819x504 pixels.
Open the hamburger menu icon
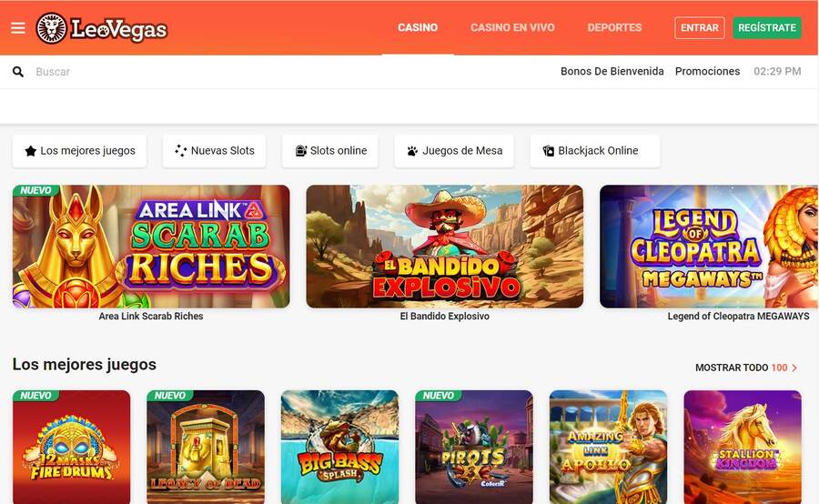pos(18,27)
